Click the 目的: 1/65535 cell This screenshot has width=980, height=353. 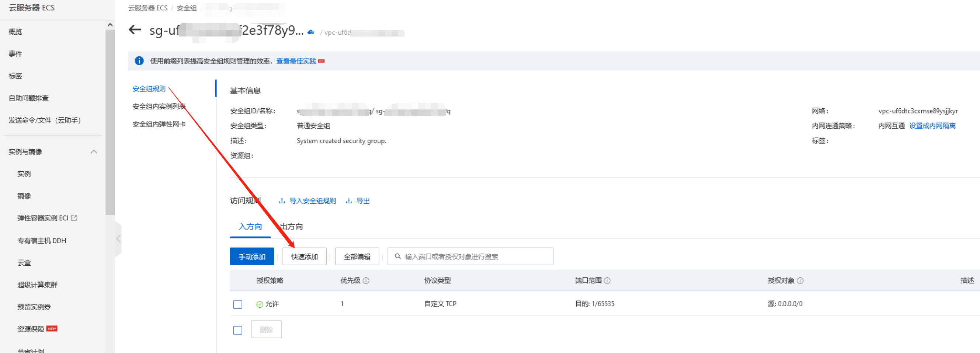595,304
